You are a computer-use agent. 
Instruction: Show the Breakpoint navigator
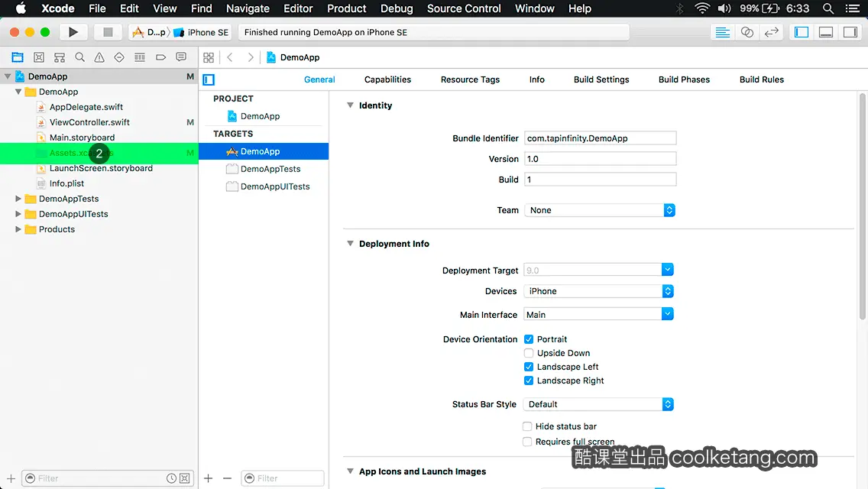point(160,57)
